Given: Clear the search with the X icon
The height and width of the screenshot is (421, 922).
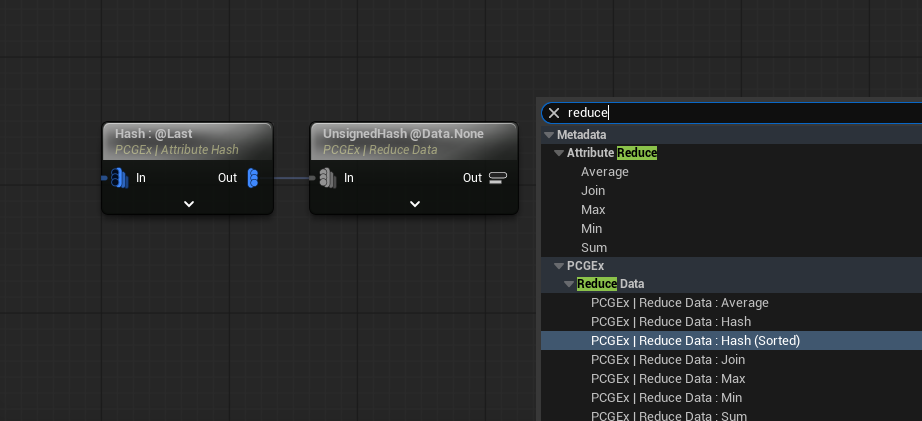Looking at the screenshot, I should (x=554, y=113).
